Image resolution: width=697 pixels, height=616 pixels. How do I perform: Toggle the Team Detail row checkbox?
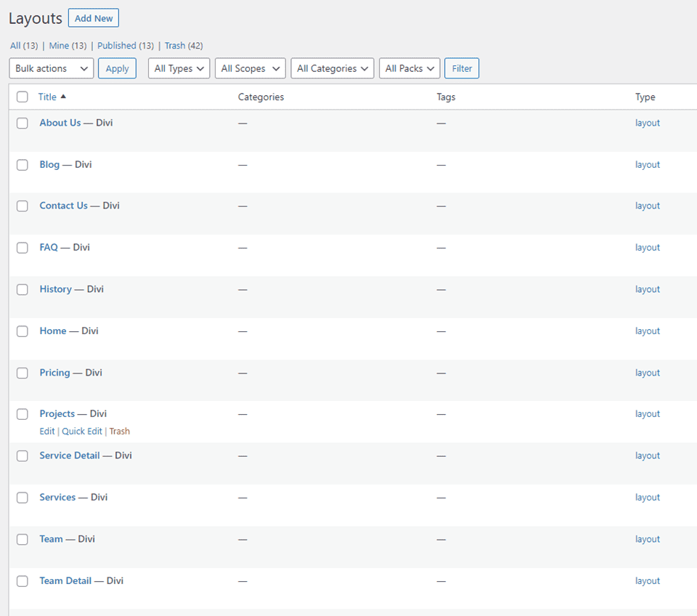[23, 581]
